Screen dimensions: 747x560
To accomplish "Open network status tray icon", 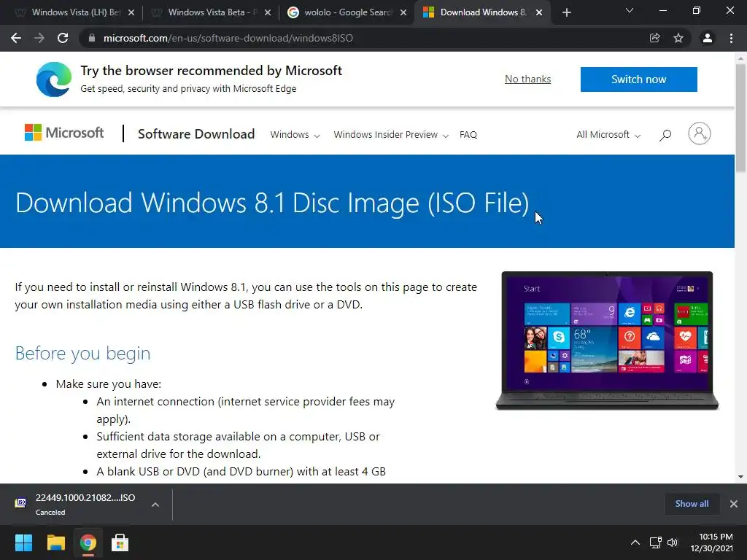I will pos(656,542).
